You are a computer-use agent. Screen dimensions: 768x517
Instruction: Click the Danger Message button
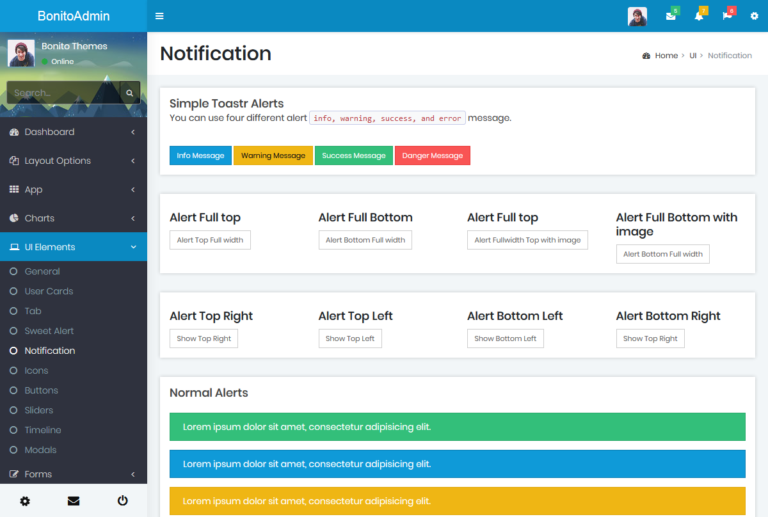pos(432,156)
